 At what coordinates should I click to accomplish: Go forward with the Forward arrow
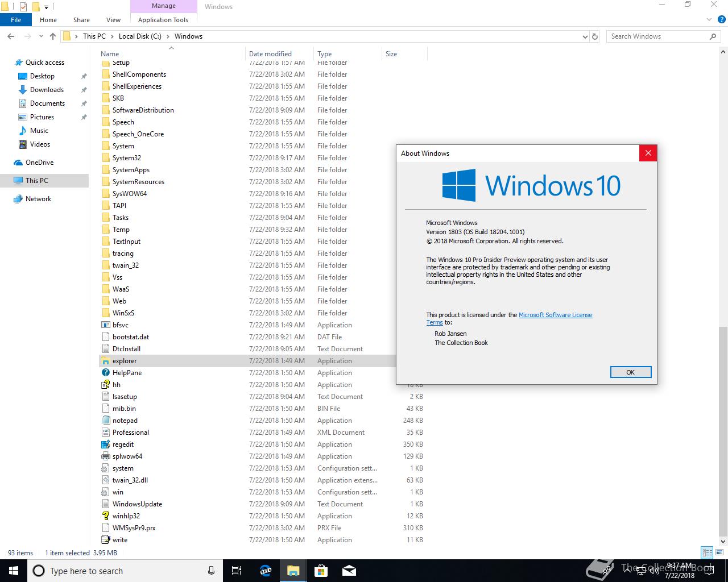pos(28,36)
